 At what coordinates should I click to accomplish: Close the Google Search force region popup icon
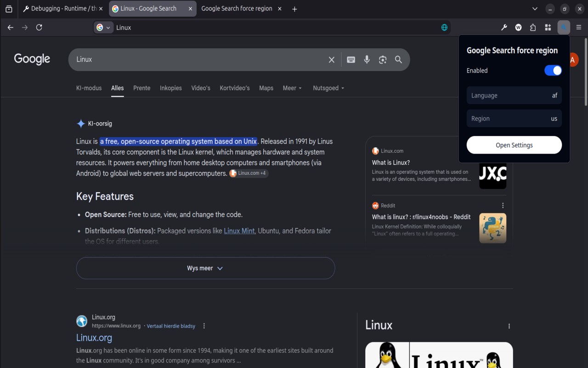564,28
